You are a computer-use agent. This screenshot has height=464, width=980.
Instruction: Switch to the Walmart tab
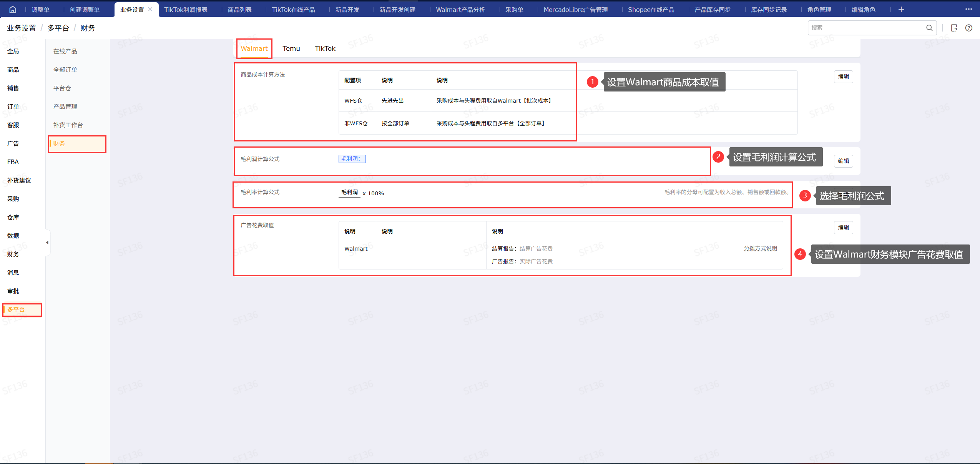[x=254, y=48]
